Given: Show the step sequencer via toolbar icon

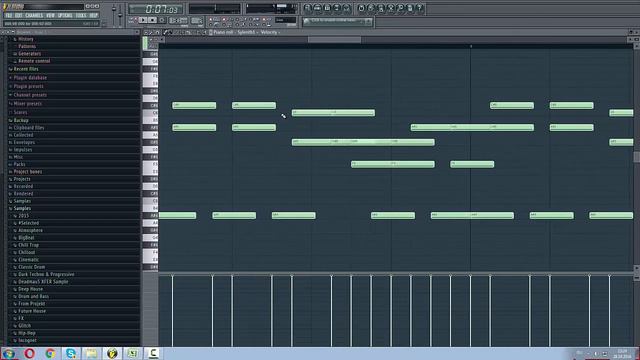Looking at the screenshot, I should point(318,8).
